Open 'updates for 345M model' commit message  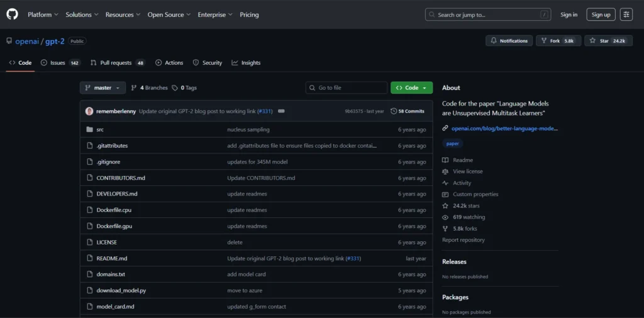pyautogui.click(x=257, y=162)
